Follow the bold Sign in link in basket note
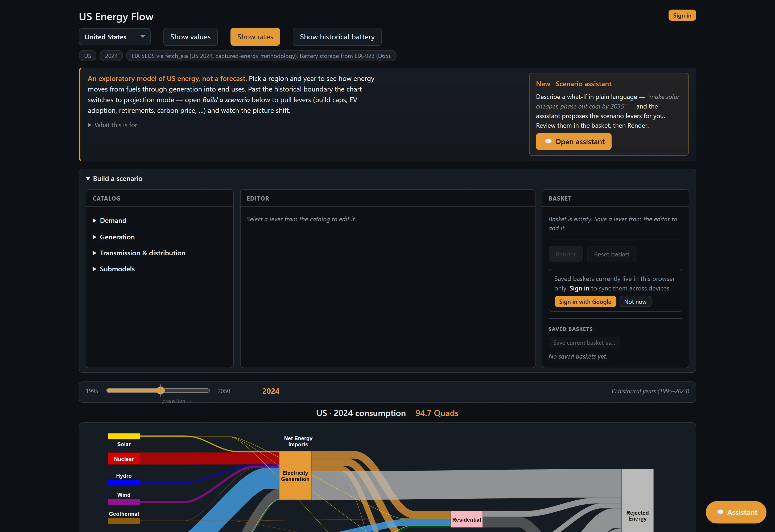Screen dimensions: 775x532 pos(579,288)
